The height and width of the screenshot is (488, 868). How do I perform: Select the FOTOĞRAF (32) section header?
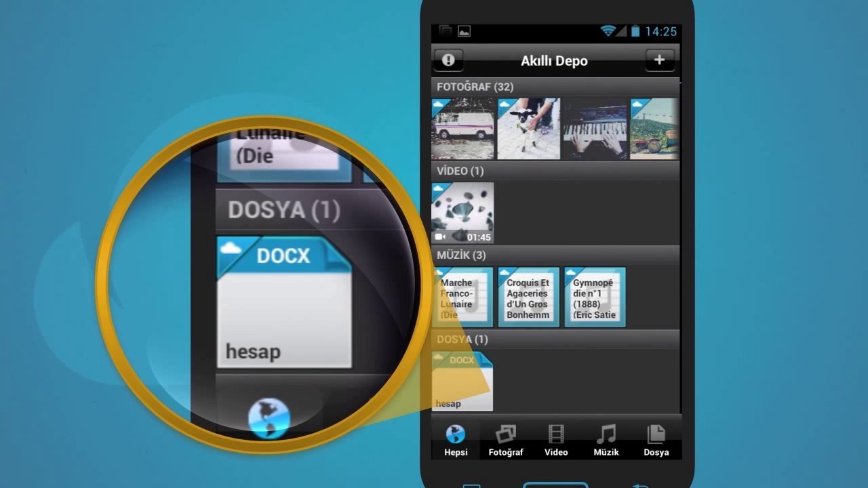coord(555,87)
